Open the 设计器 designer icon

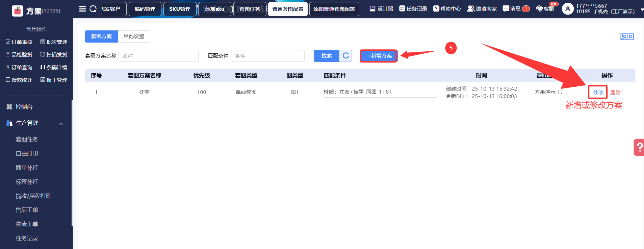click(x=372, y=8)
